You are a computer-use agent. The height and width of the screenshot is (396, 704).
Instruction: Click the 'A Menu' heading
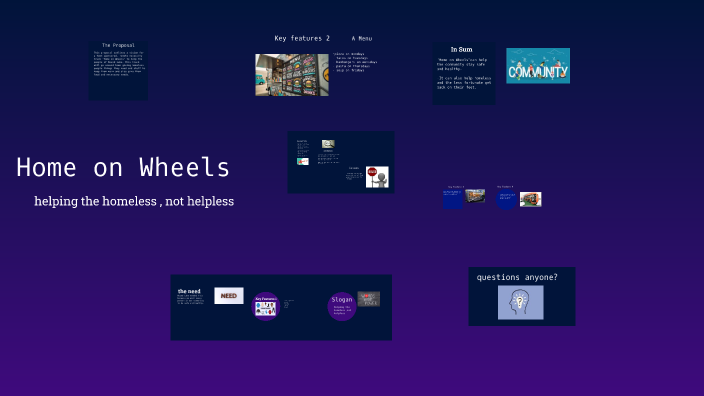(x=362, y=39)
